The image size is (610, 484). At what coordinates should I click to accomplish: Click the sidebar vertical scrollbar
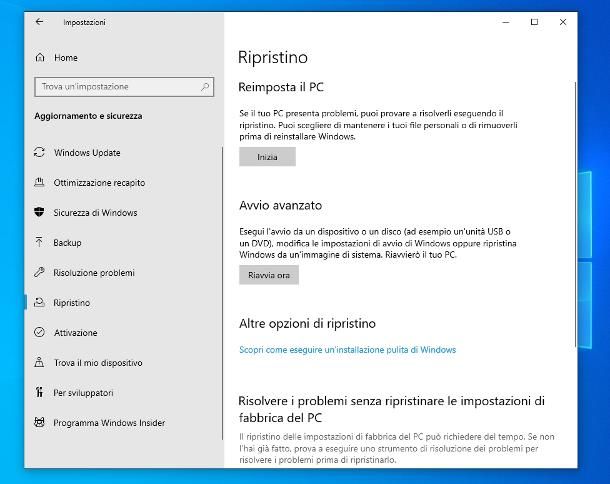222,293
